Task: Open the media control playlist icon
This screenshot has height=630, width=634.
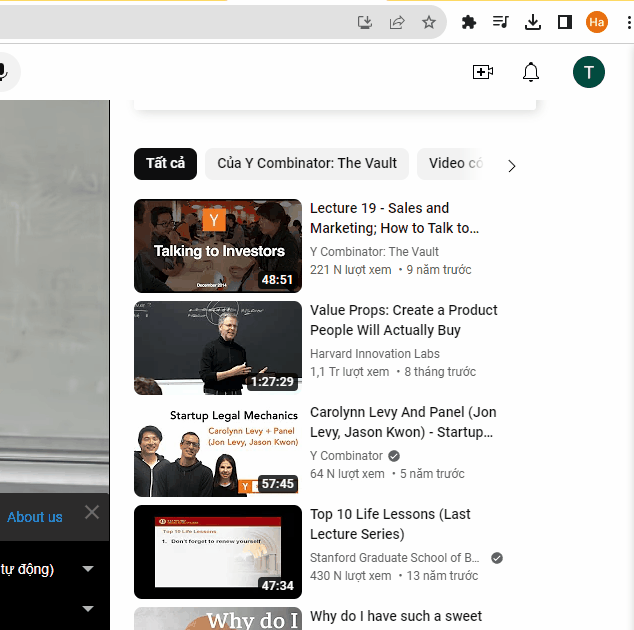Action: click(x=500, y=22)
